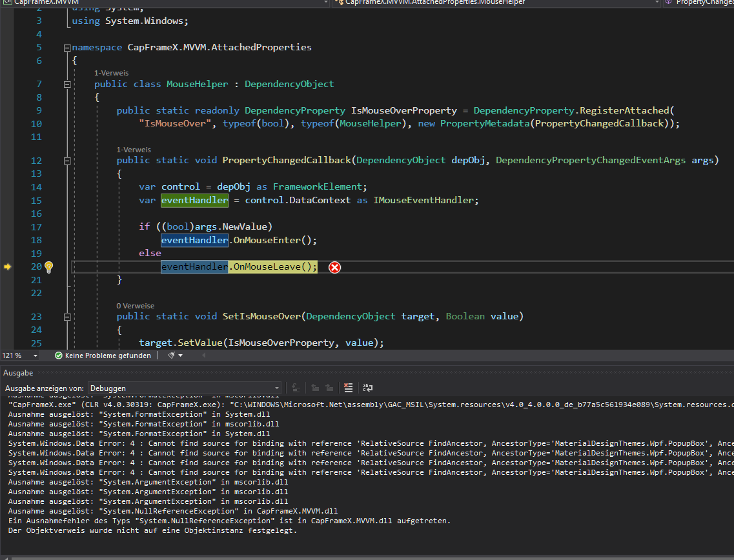Click the '0 Verweise' link above SetIsMouseOver

pyautogui.click(x=135, y=305)
